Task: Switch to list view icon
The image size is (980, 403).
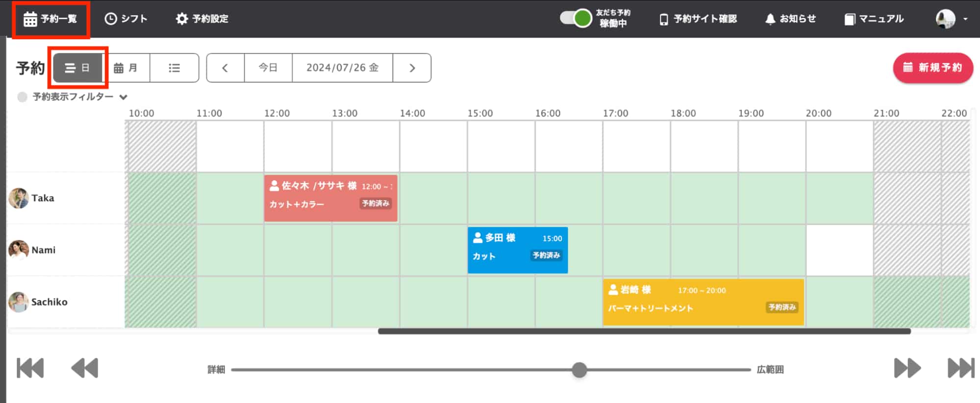Action: coord(174,68)
